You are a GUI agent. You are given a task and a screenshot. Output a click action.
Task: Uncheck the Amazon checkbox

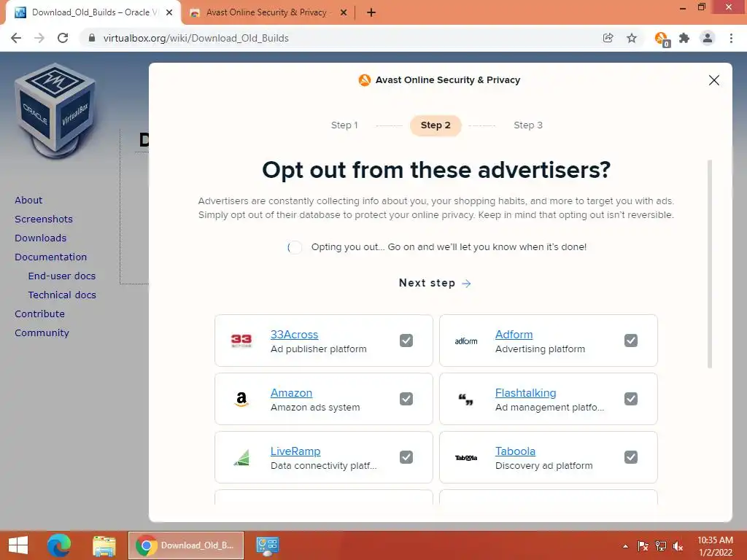(406, 399)
